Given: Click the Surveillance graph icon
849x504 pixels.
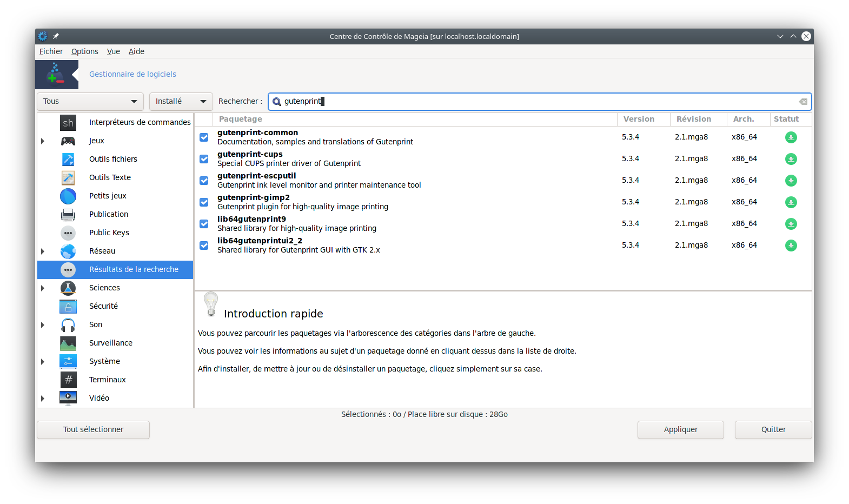Looking at the screenshot, I should pos(68,343).
